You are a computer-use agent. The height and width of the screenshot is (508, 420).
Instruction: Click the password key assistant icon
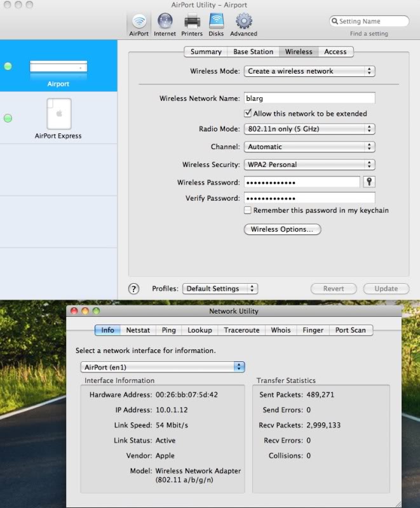click(369, 182)
